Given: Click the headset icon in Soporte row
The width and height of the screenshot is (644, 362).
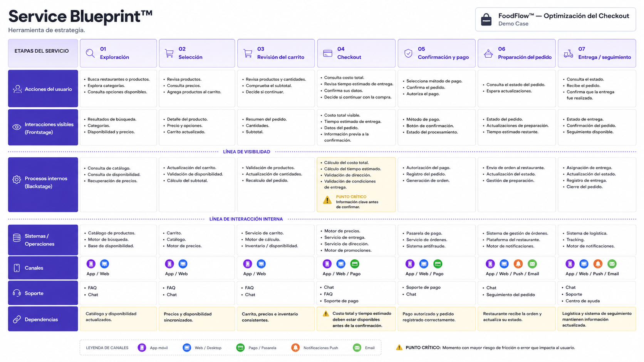Looking at the screenshot, I should (x=17, y=293).
